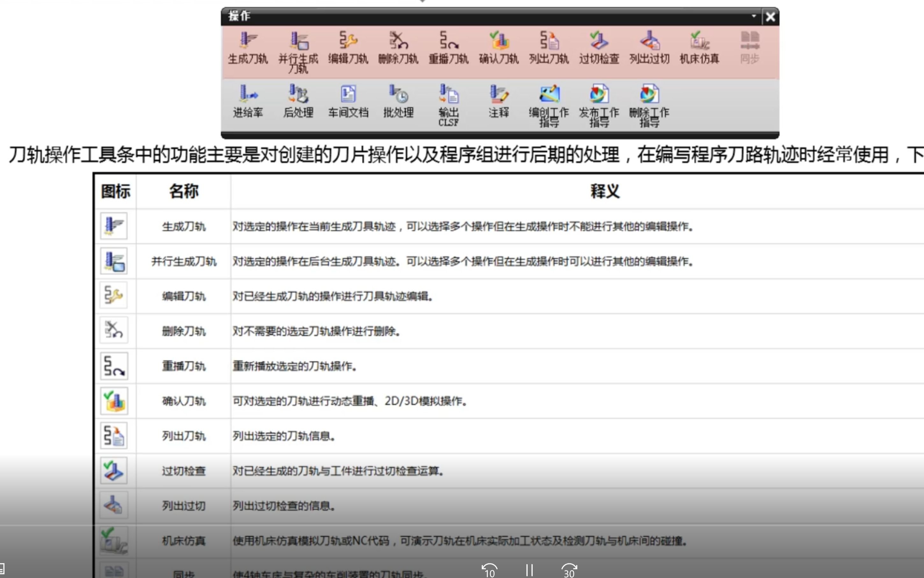The height and width of the screenshot is (578, 924).
Task: Click the 列出过切 toolbar icon
Action: click(x=649, y=40)
